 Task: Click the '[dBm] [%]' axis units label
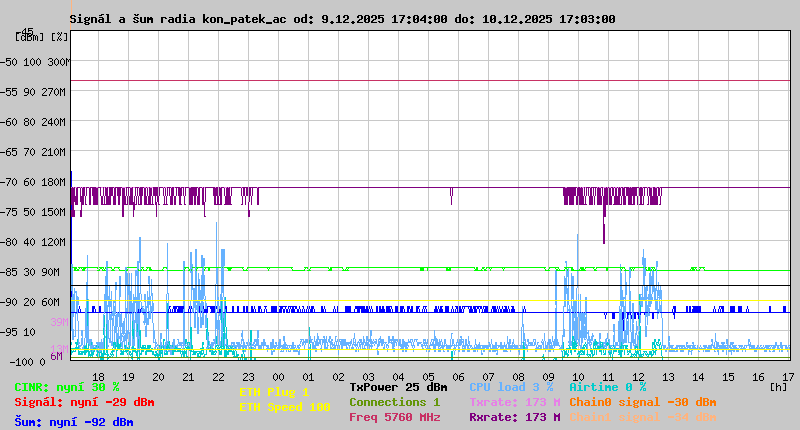[x=42, y=37]
